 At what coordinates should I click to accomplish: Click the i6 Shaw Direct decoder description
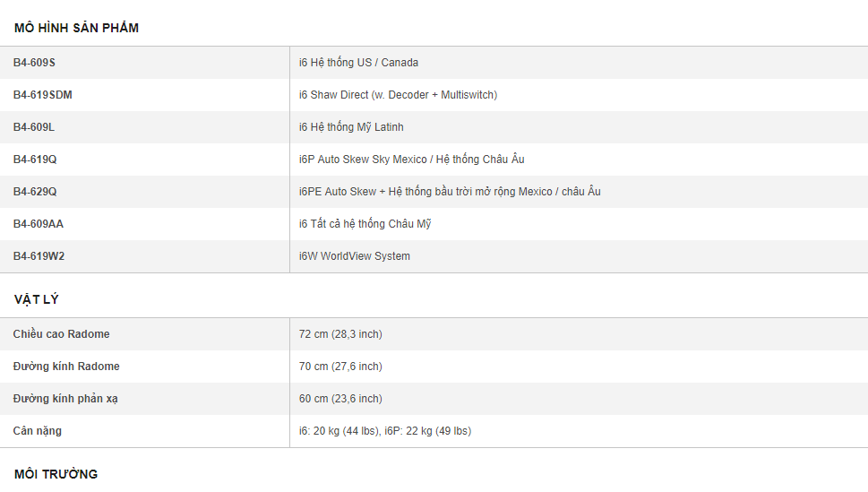point(398,95)
